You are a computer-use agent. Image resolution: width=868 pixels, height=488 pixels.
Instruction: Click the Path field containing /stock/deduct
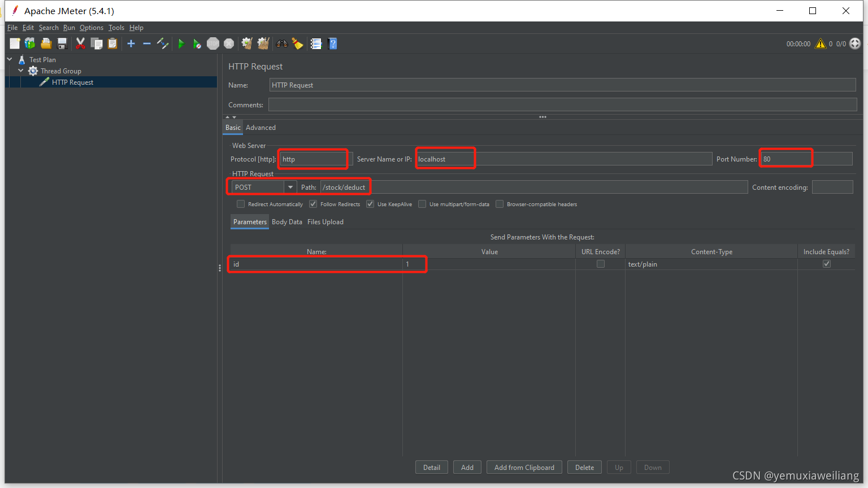[x=534, y=187]
